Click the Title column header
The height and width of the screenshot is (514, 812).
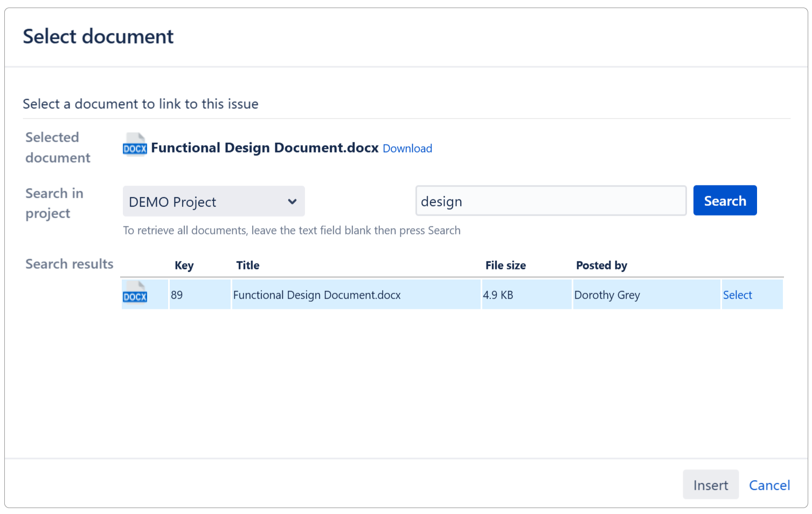click(x=247, y=265)
